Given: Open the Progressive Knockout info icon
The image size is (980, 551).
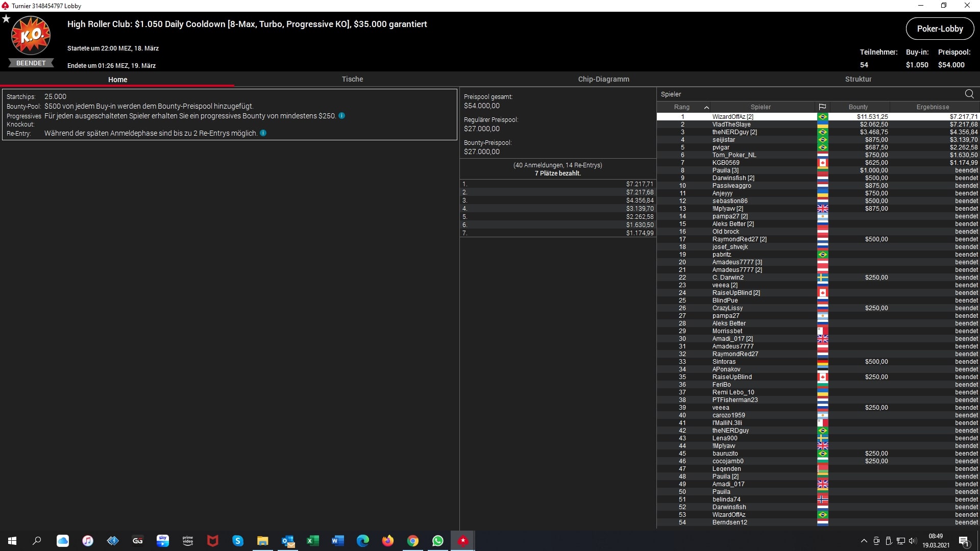Looking at the screenshot, I should click(x=342, y=116).
